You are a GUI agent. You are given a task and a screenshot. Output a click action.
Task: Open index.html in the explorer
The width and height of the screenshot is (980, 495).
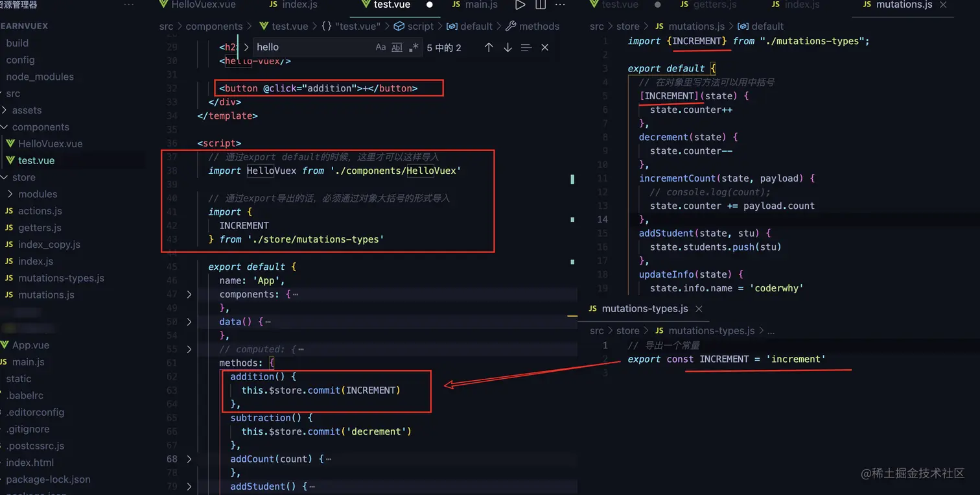click(x=30, y=463)
